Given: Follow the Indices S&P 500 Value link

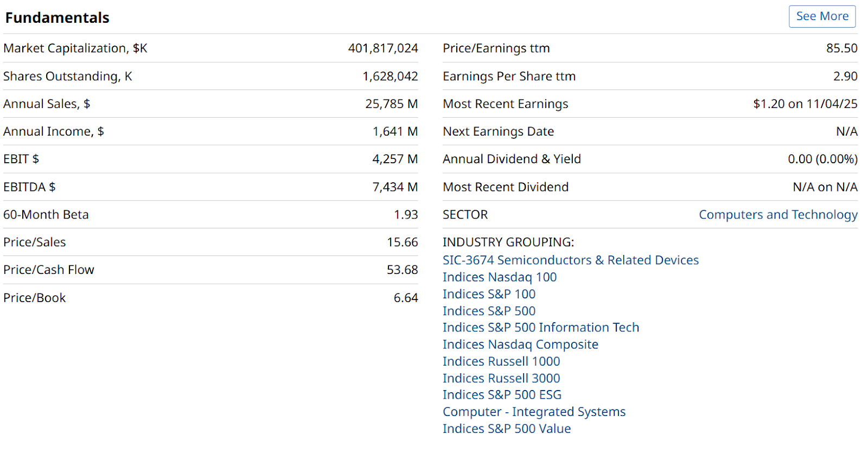Looking at the screenshot, I should coord(506,429).
